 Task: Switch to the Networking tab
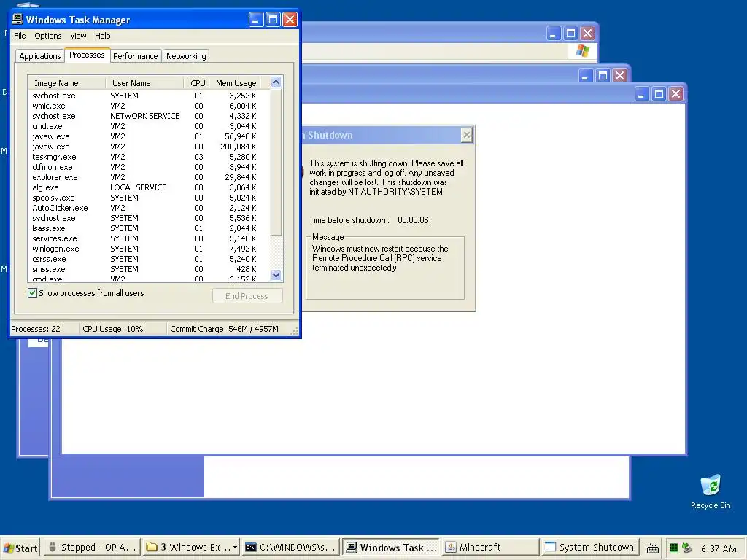[x=186, y=56]
